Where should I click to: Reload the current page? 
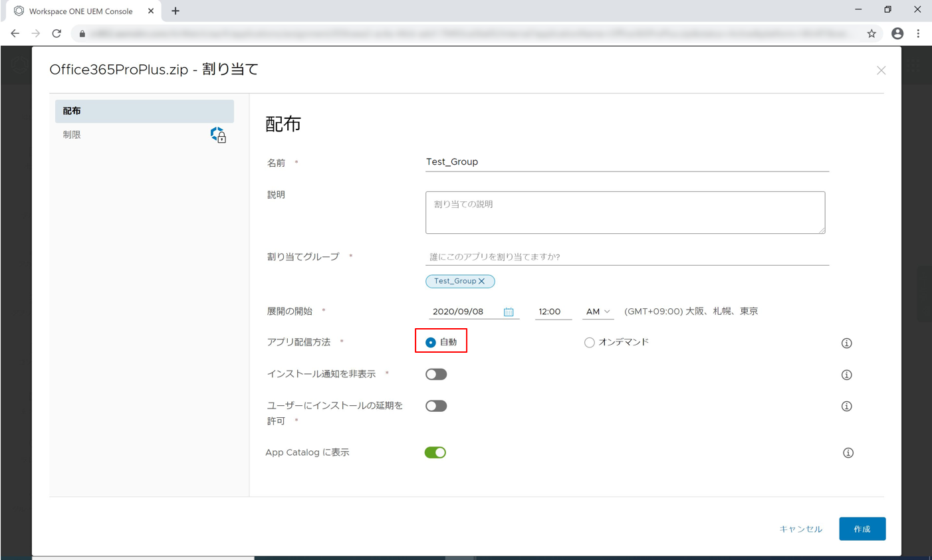[x=57, y=33]
